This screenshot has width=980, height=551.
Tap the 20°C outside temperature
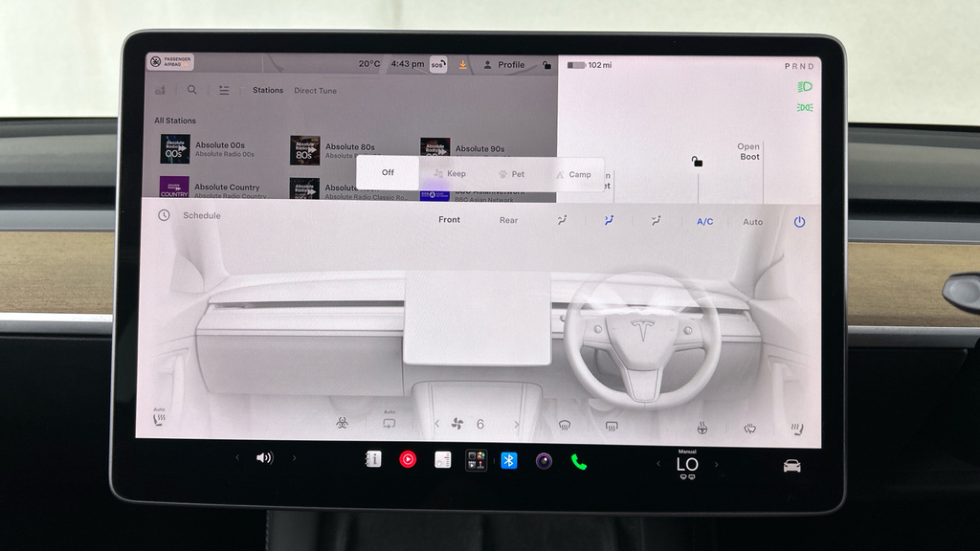368,64
